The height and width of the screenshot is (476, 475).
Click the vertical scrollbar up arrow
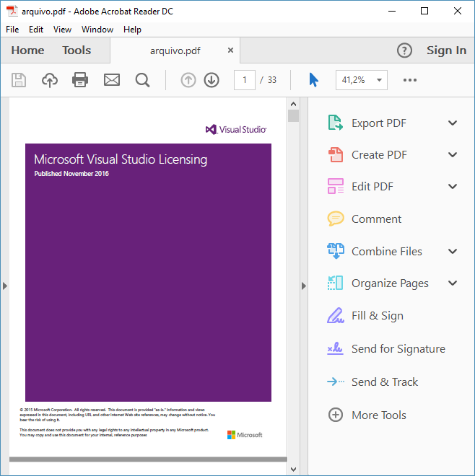click(x=293, y=104)
